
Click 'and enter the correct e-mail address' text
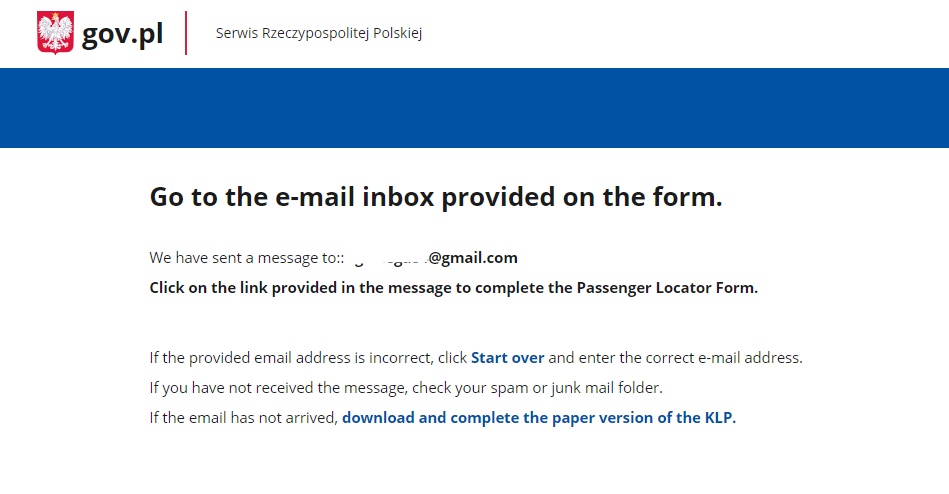click(x=675, y=358)
